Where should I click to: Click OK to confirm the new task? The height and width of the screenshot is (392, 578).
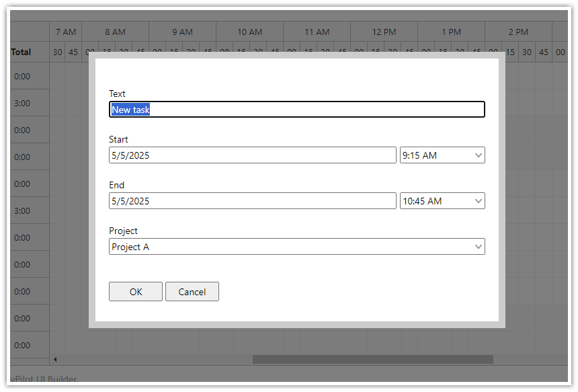(x=135, y=291)
